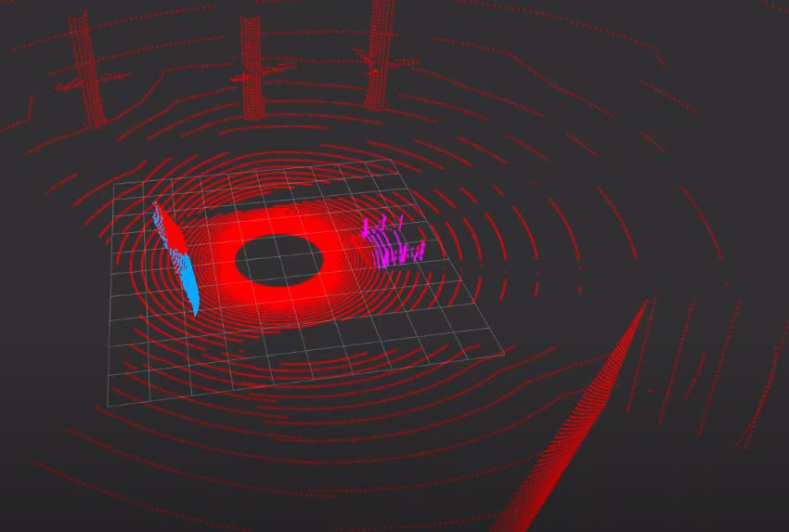Pick the rightmost vertical pole point column
This screenshot has height=532, width=789.
tap(379, 55)
